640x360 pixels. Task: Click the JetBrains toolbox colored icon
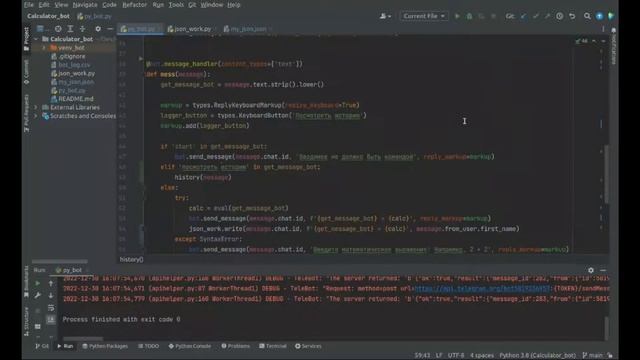click(611, 16)
